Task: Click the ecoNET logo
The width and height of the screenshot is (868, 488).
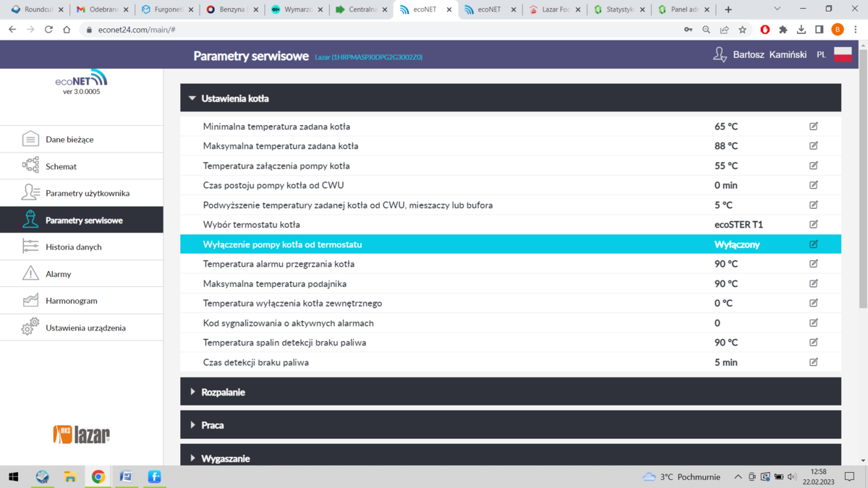Action: 81,80
